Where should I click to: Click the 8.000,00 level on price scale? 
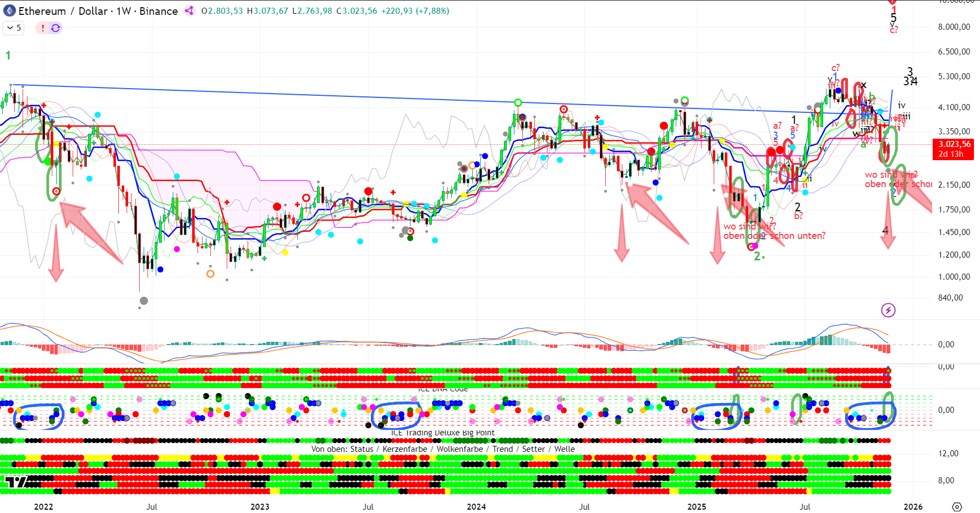pos(954,26)
